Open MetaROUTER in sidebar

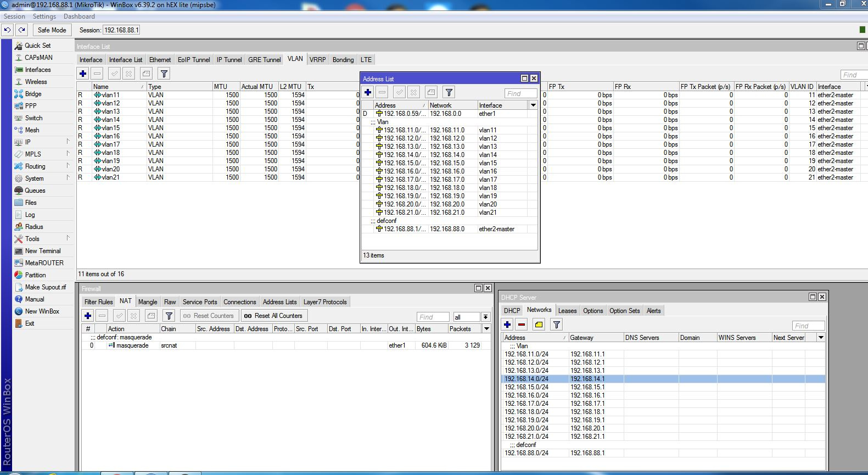pyautogui.click(x=44, y=263)
